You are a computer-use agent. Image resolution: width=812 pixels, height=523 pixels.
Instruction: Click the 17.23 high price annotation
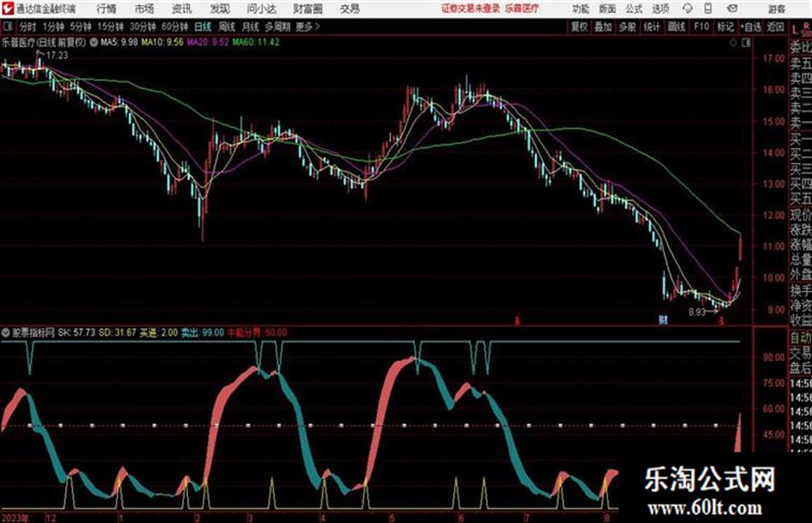[x=57, y=56]
